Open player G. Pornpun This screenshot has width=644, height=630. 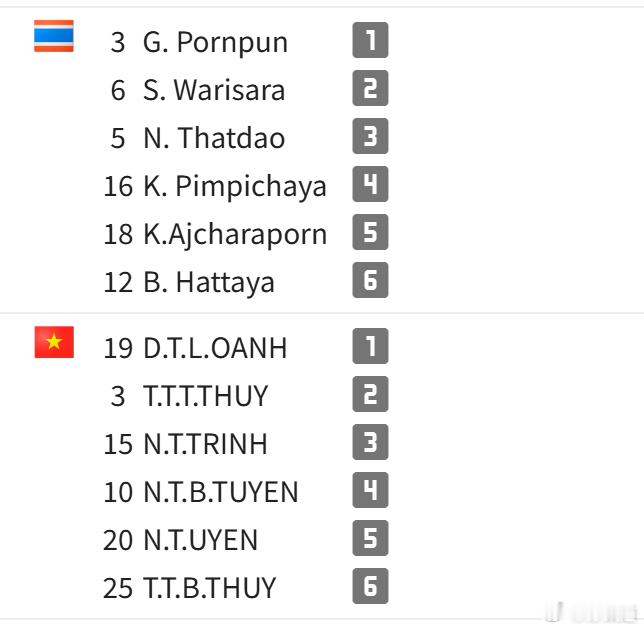tap(215, 43)
